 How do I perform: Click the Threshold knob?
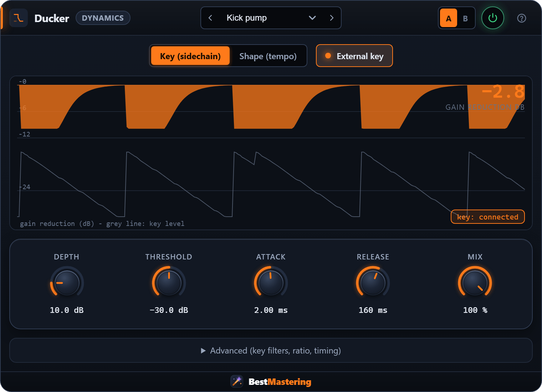(x=169, y=283)
